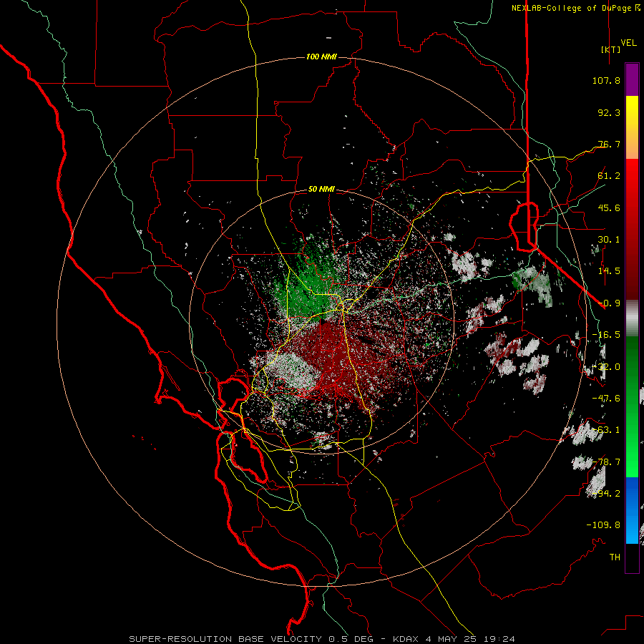Click the -94.2 scale value
The height and width of the screenshot is (644, 644).
click(606, 494)
